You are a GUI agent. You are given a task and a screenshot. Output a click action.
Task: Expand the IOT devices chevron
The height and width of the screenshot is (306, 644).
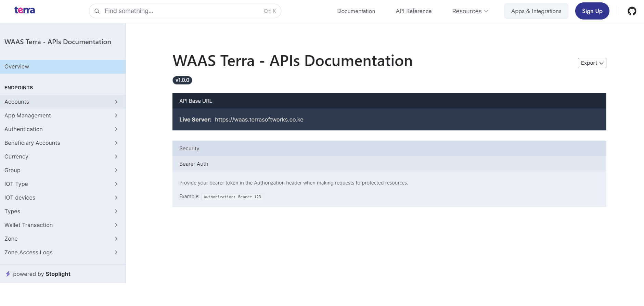(116, 198)
